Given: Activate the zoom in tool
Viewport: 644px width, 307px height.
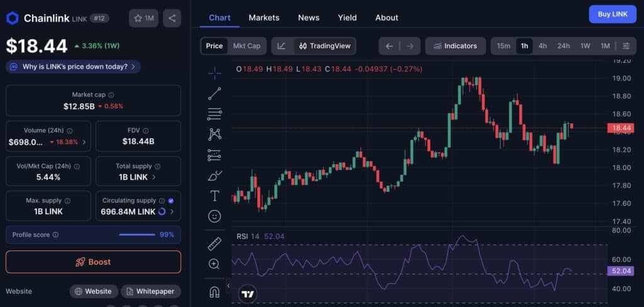Looking at the screenshot, I should 214,264.
